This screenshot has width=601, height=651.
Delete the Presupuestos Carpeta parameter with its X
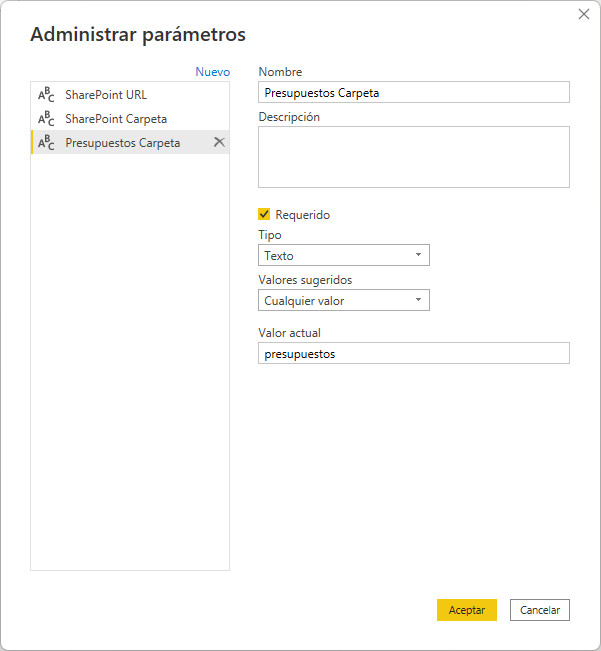click(x=219, y=142)
